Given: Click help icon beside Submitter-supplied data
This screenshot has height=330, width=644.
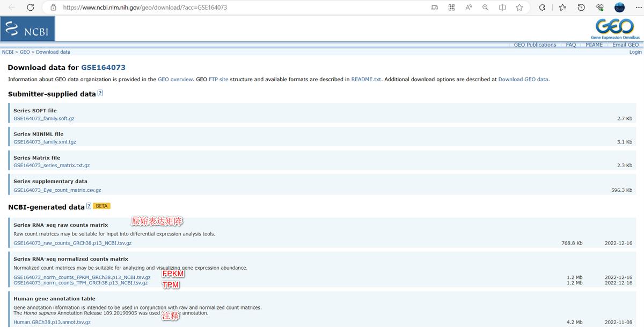Looking at the screenshot, I should click(100, 93).
